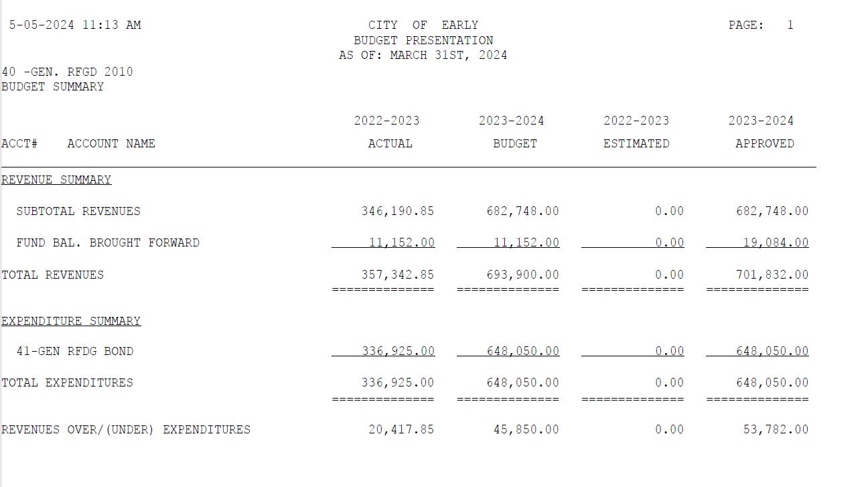Viewport: 868px width, 487px height.
Task: Click the REVENUE SUMMARY heading
Action: [x=56, y=180]
